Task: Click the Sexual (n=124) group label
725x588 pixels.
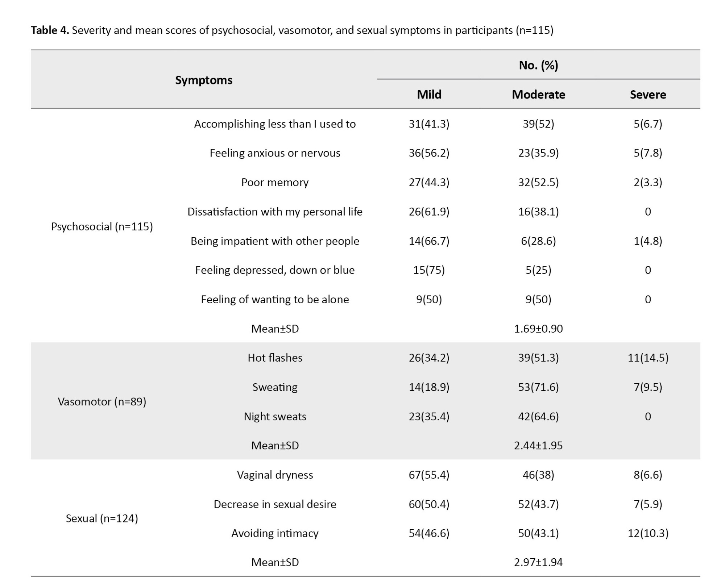Action: (x=102, y=518)
